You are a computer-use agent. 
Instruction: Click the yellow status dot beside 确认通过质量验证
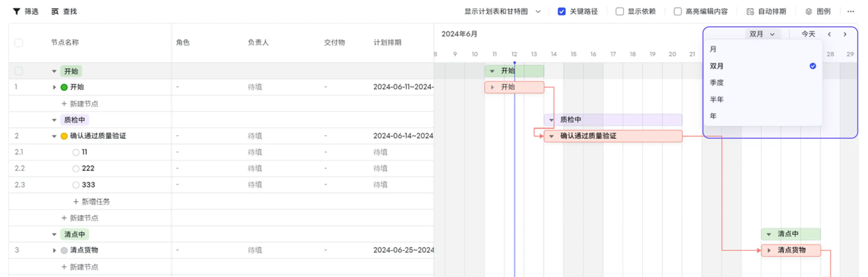[x=64, y=136]
